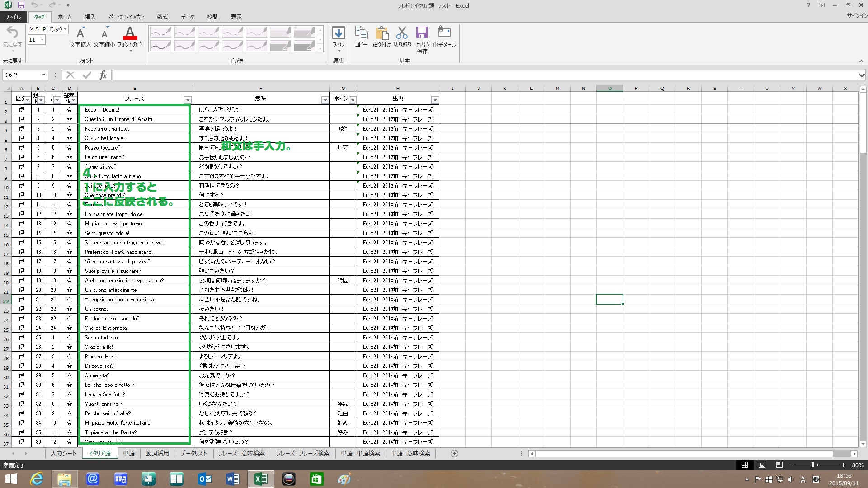Viewport: 868px width, 488px height.
Task: Switch to the 動詞活用 sheet tab
Action: pos(157,453)
